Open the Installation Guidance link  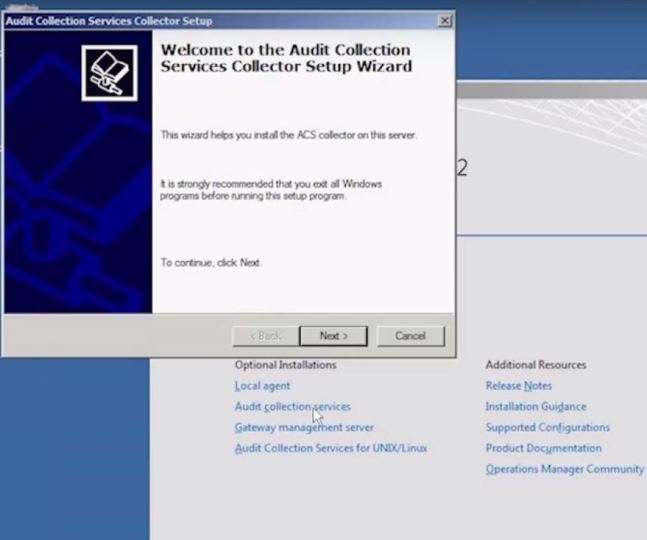click(536, 407)
